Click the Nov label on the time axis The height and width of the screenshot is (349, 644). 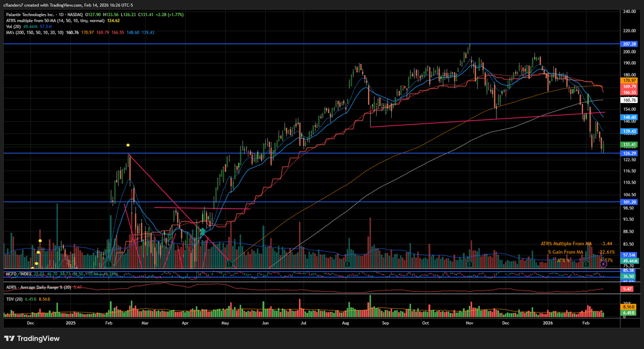pyautogui.click(x=469, y=323)
